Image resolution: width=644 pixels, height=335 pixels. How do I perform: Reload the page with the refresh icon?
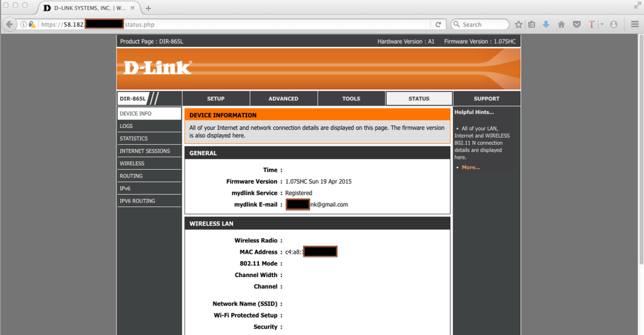(x=438, y=24)
